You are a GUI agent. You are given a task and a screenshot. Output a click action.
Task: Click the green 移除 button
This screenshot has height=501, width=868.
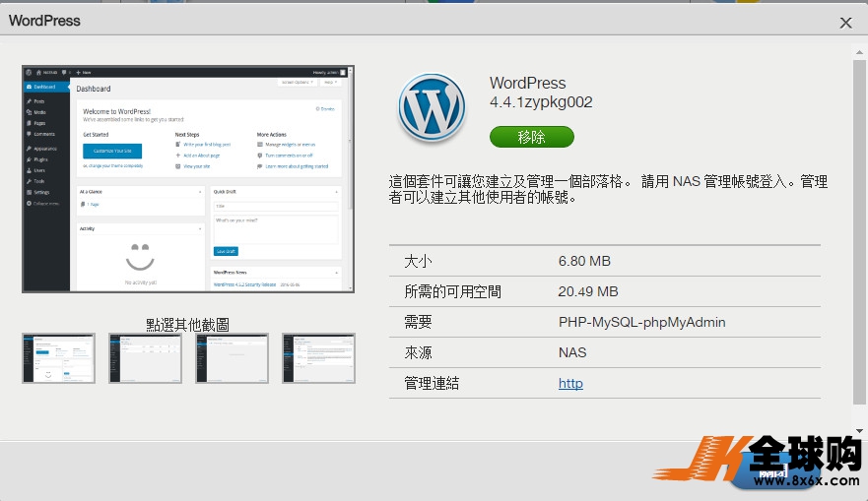[x=531, y=137]
